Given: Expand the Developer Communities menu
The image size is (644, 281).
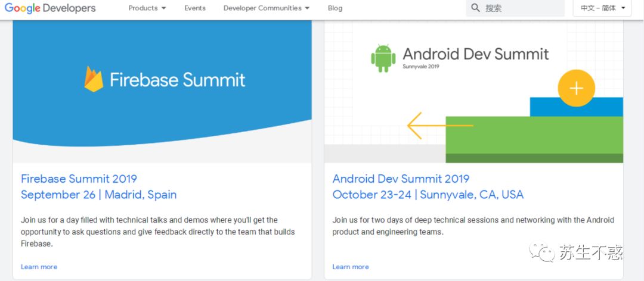Looking at the screenshot, I should 267,8.
